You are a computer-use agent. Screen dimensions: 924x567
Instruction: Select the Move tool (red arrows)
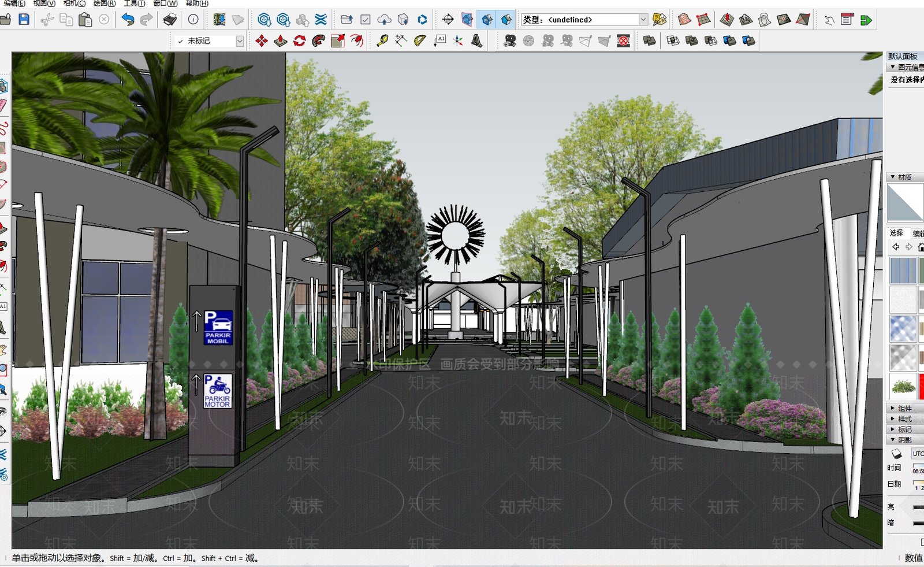pyautogui.click(x=262, y=40)
